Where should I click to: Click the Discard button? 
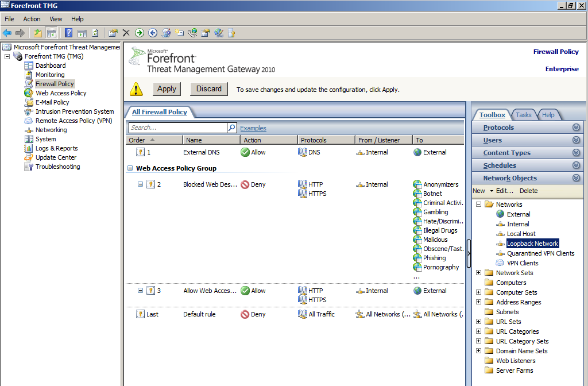208,89
